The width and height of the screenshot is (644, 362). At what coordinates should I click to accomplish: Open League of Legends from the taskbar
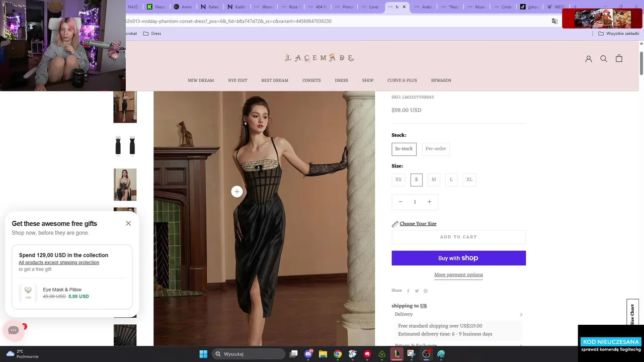pyautogui.click(x=396, y=354)
